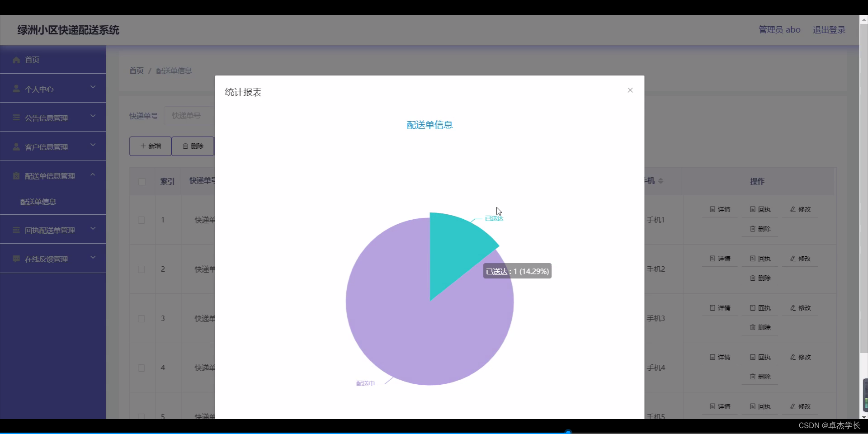Click the trash 删除 icon in row 1
Viewport: 868px width, 434px height.
(x=752, y=229)
